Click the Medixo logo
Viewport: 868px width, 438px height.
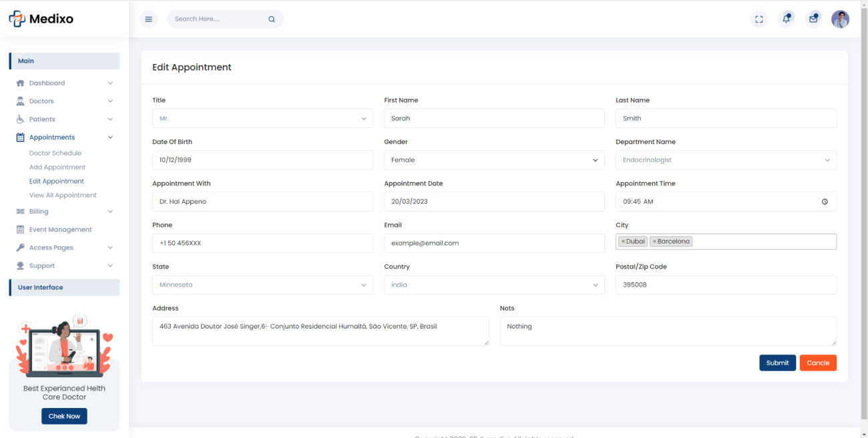[41, 19]
